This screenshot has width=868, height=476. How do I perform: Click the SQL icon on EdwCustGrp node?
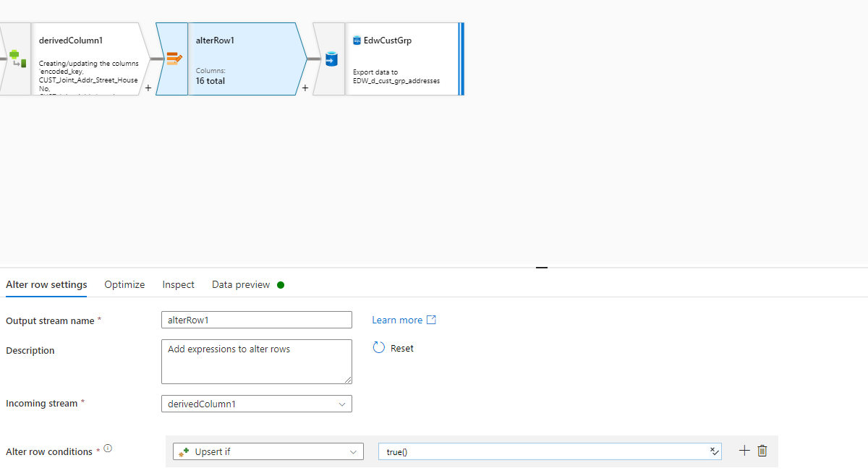[356, 40]
